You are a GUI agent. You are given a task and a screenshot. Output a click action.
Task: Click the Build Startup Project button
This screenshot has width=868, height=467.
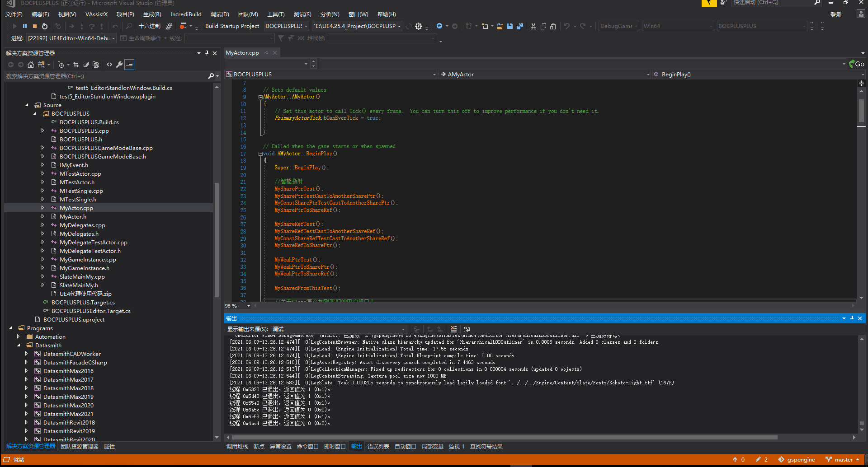pyautogui.click(x=232, y=26)
